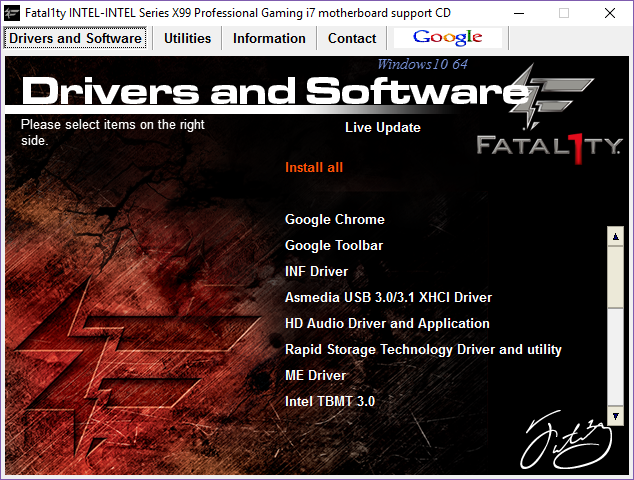Image resolution: width=634 pixels, height=480 pixels.
Task: Select Google Chrome from the list
Action: [x=334, y=219]
